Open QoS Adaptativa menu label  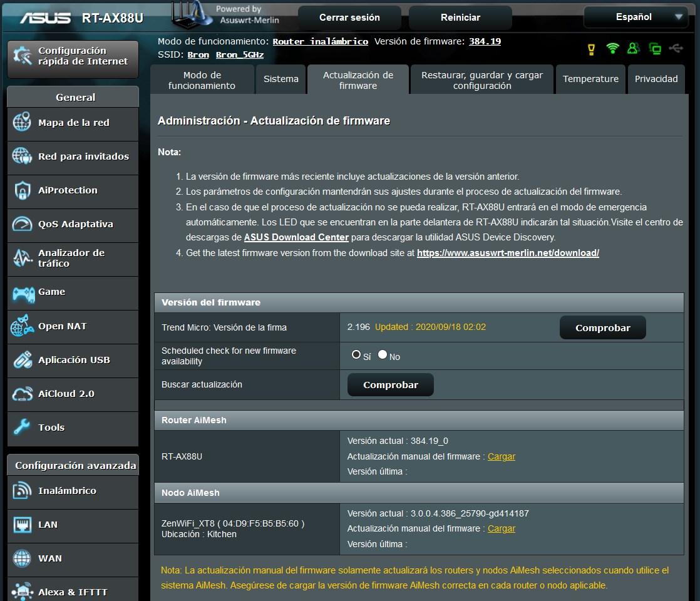(x=75, y=224)
